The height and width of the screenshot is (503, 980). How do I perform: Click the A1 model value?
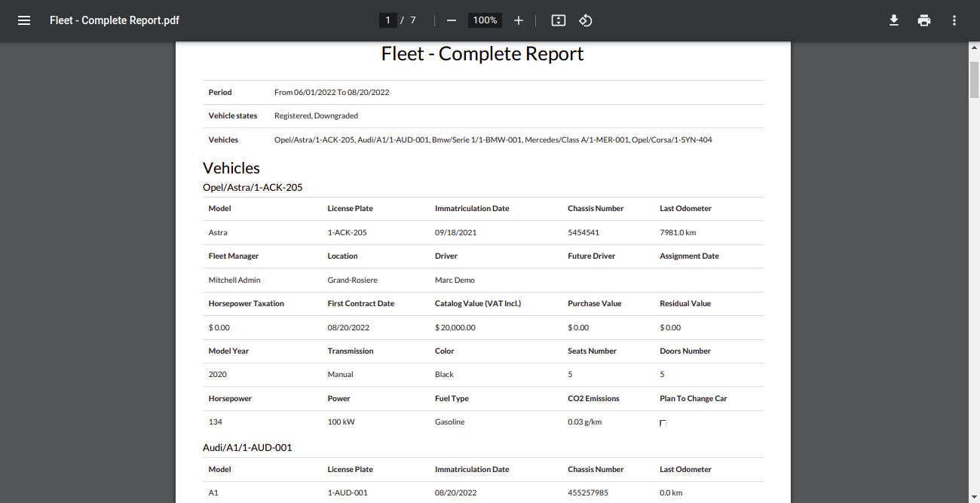[213, 492]
